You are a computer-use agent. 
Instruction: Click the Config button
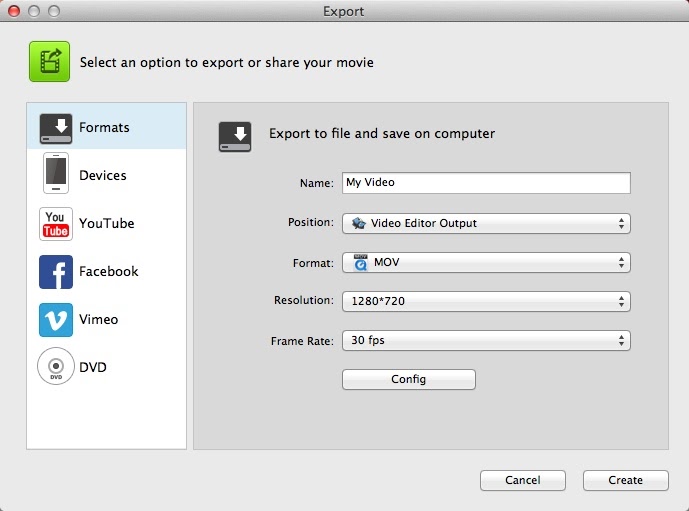(x=409, y=379)
